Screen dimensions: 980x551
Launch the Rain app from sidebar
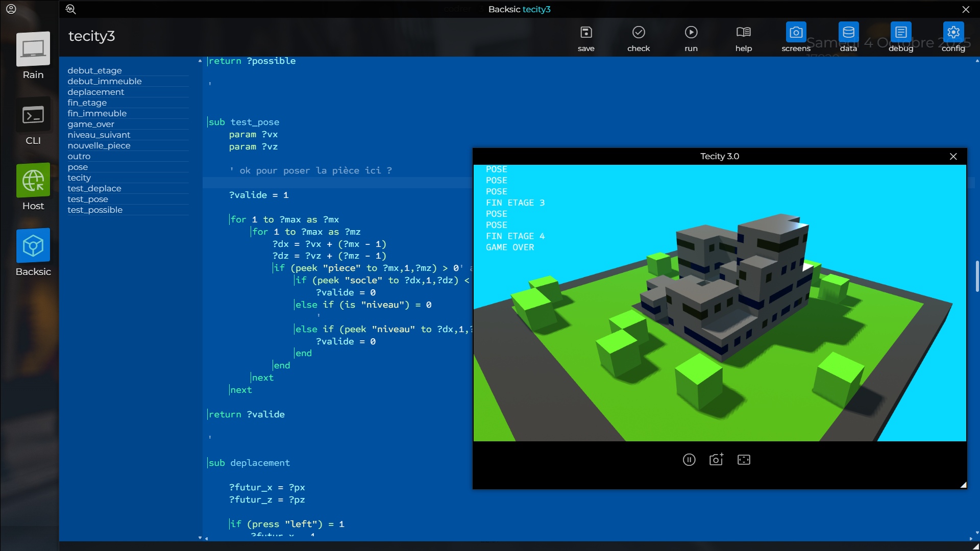(x=33, y=49)
